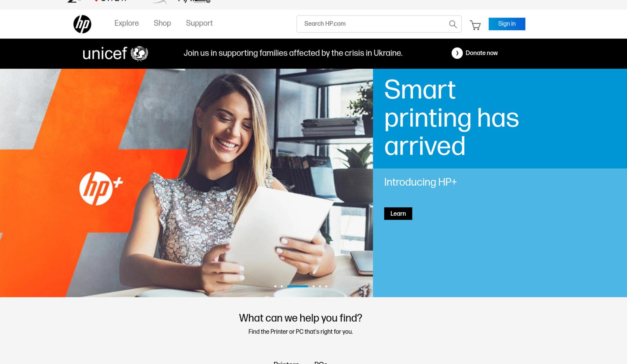The image size is (627, 364).
Task: Open the shopping cart
Action: pos(475,25)
